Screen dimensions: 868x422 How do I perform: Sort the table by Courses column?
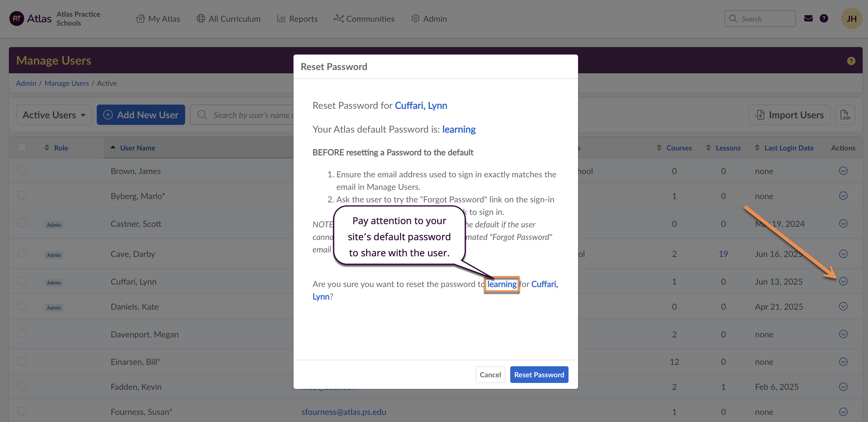[x=679, y=148]
